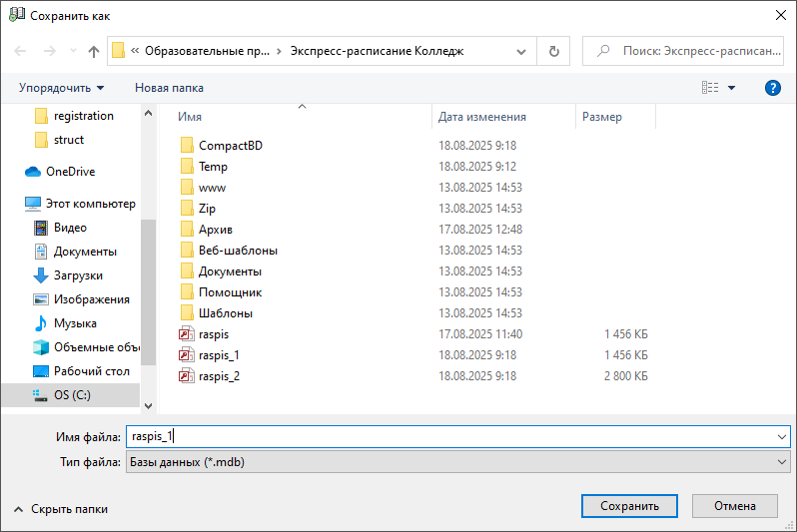797x532 pixels.
Task: Click the Back navigation arrow
Action: 21,51
